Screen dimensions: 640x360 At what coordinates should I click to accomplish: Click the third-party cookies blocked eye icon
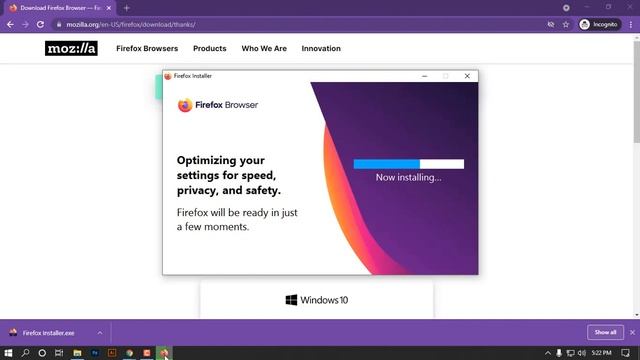coord(551,24)
